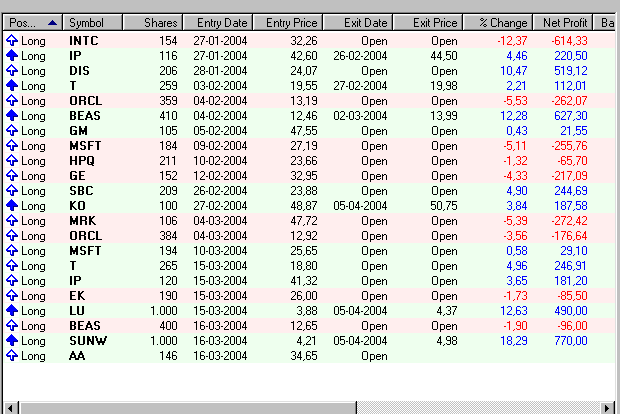Click the arrow icon in the AA row
The width and height of the screenshot is (620, 414).
point(12,356)
